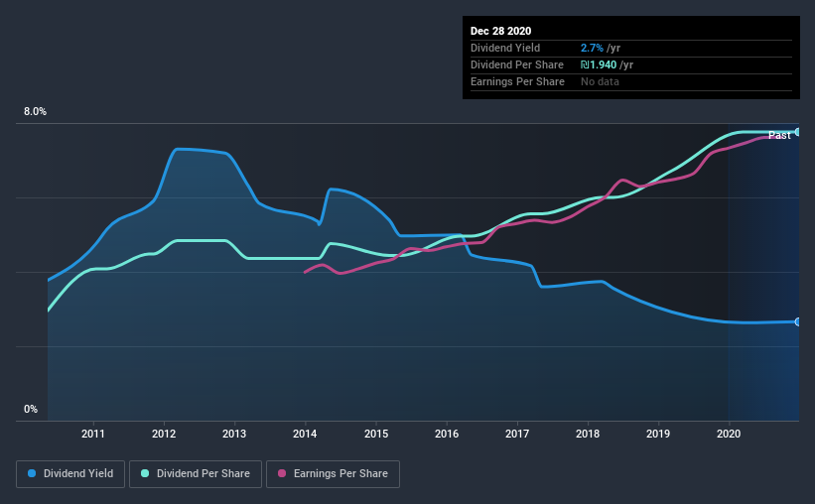Click the 8.0% y-axis label
The image size is (815, 504).
[35, 112]
